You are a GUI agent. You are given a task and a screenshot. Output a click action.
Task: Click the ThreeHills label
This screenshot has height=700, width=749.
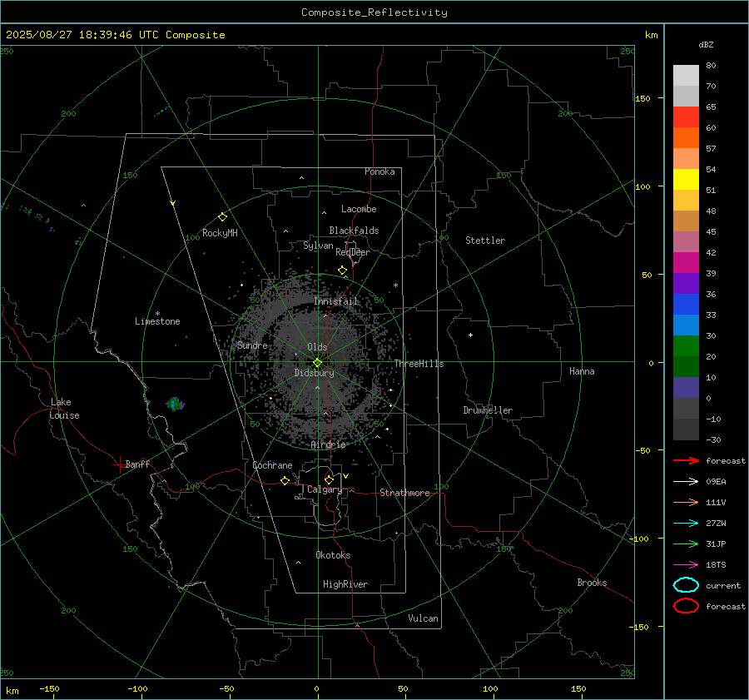click(419, 364)
